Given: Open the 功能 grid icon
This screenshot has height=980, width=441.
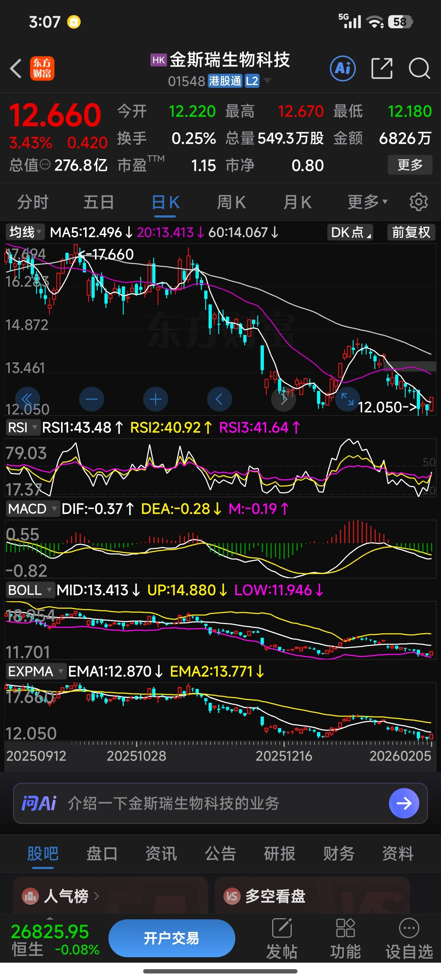Looking at the screenshot, I should 346,929.
